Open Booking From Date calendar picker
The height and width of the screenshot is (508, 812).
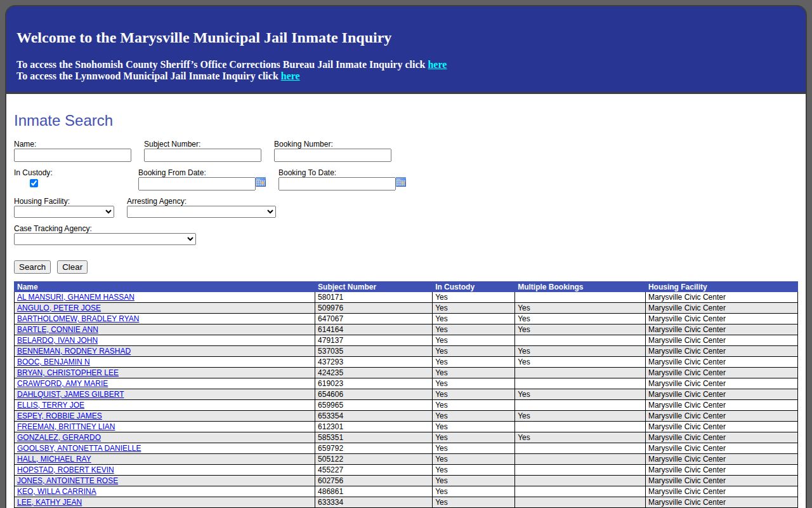(x=261, y=182)
